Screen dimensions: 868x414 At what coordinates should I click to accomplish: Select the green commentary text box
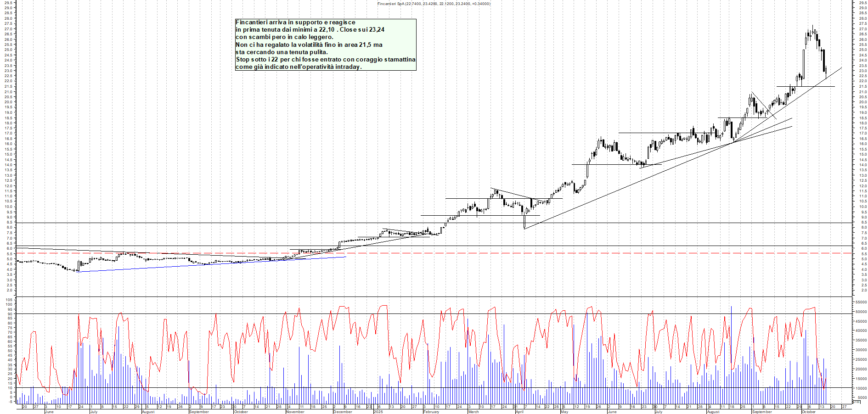point(325,45)
